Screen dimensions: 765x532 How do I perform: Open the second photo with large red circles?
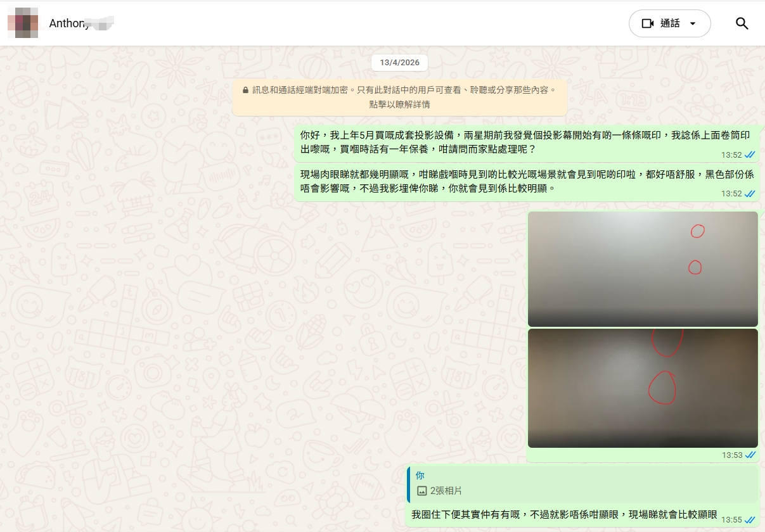point(642,388)
